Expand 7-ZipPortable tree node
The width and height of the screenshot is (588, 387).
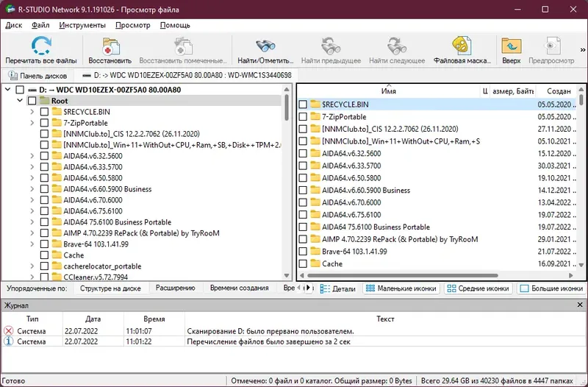[32, 123]
